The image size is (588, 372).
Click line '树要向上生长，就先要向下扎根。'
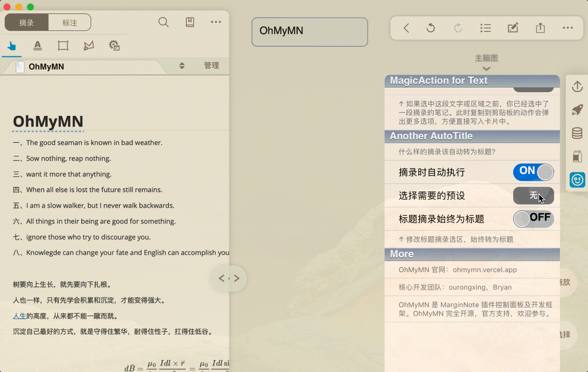pos(63,284)
